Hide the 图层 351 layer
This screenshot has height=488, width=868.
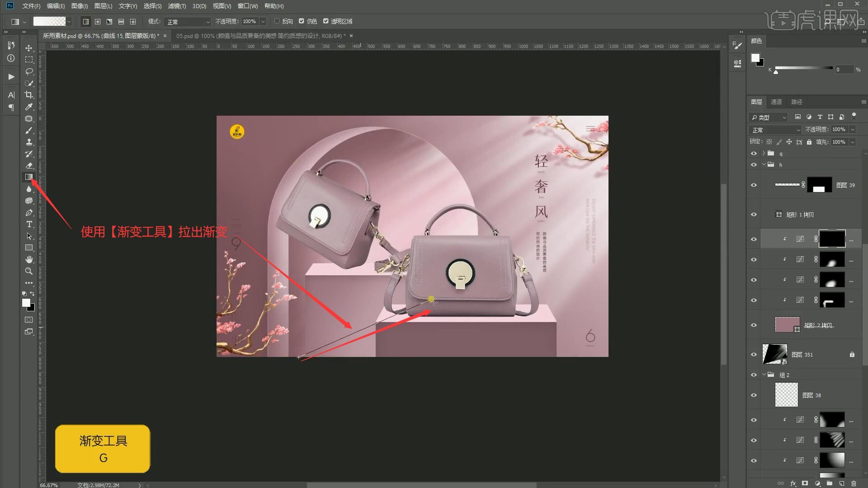click(x=754, y=355)
